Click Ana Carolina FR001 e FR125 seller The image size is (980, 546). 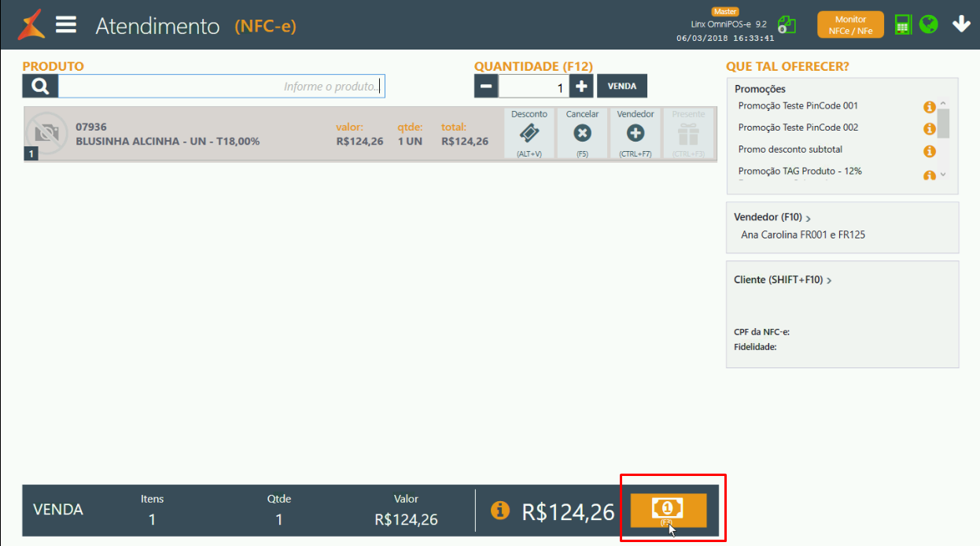(803, 234)
